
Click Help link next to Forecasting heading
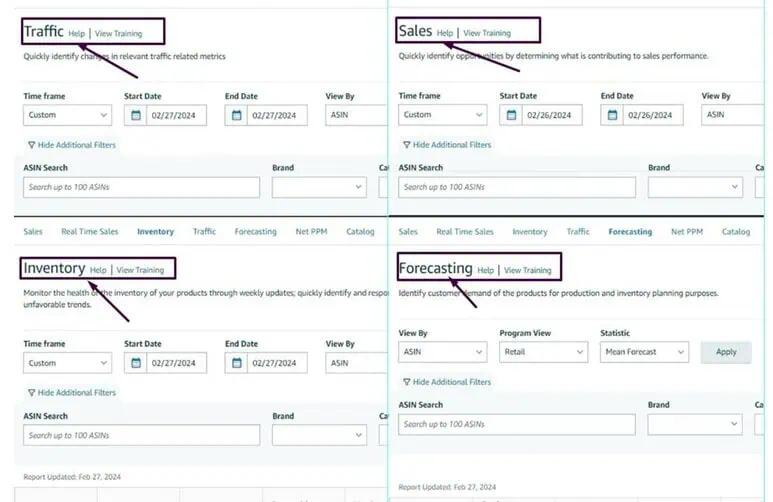coord(486,270)
